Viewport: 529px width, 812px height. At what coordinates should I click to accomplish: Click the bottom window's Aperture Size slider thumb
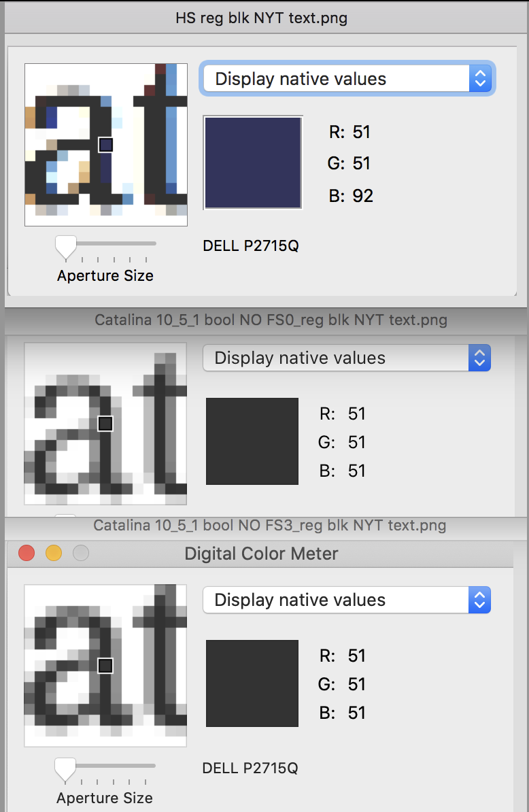point(65,768)
